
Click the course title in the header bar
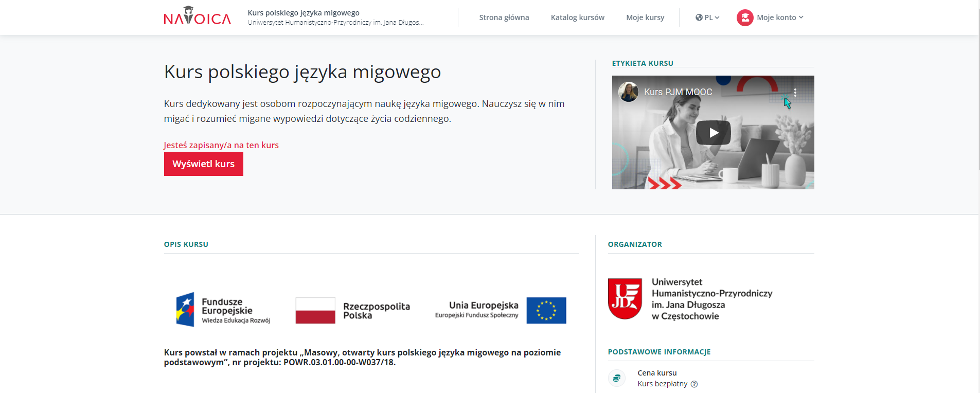coord(304,13)
